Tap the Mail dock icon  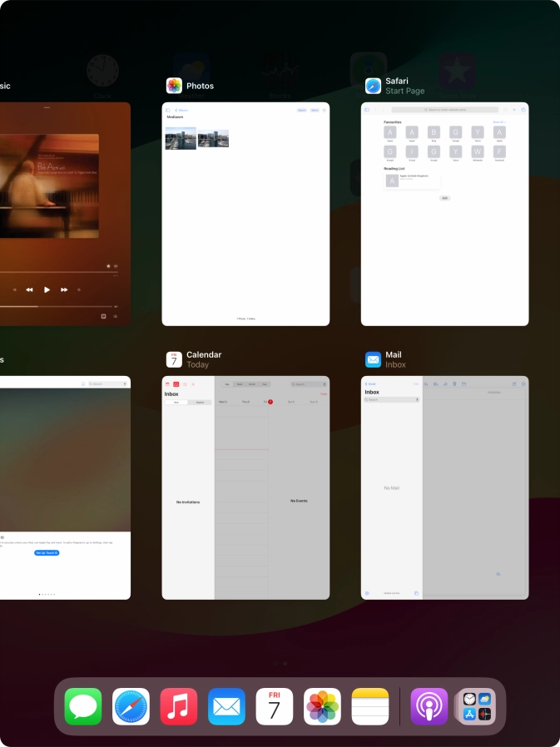226,706
